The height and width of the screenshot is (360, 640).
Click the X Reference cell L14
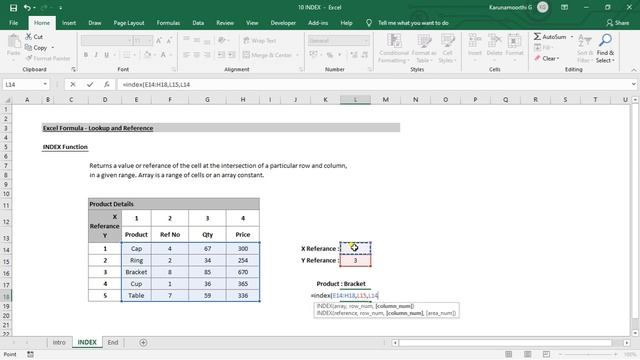356,248
